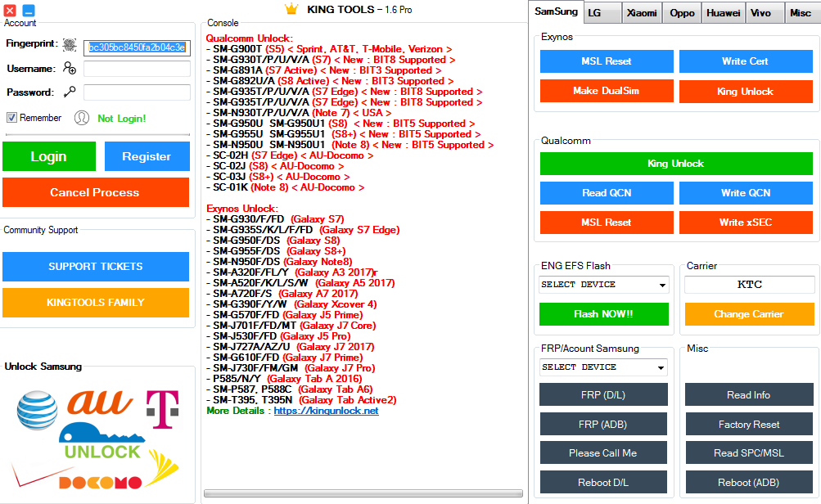Click the green UNLOCK logo text
This screenshot has height=504, width=821.
pos(102,452)
